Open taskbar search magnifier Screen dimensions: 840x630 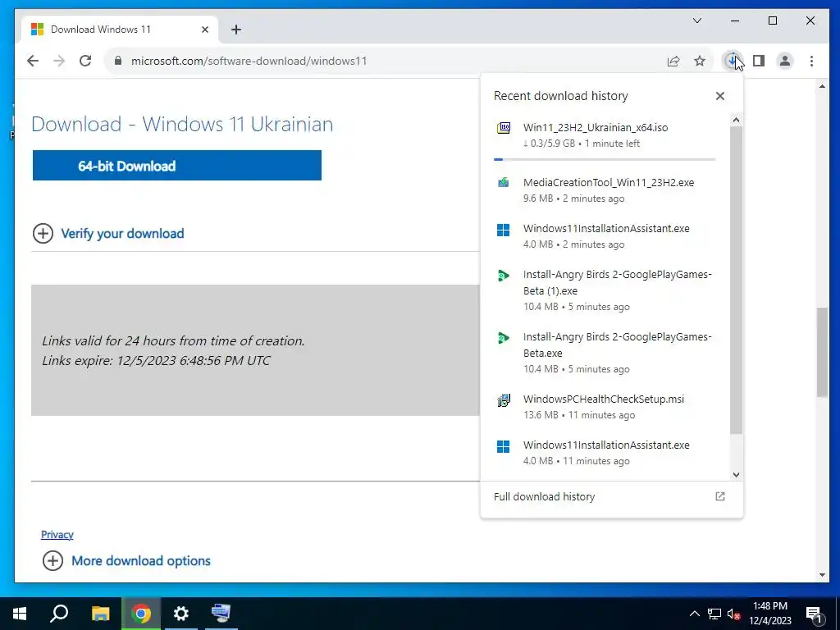click(59, 614)
